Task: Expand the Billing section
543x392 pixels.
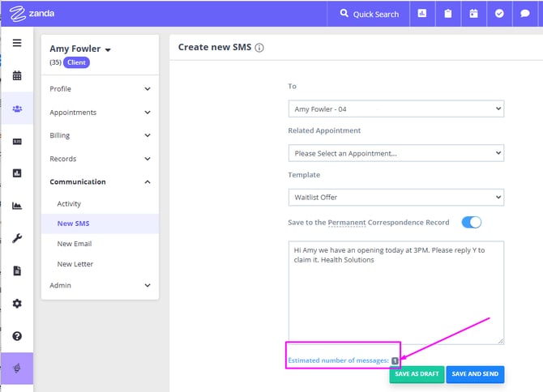Action: click(100, 135)
